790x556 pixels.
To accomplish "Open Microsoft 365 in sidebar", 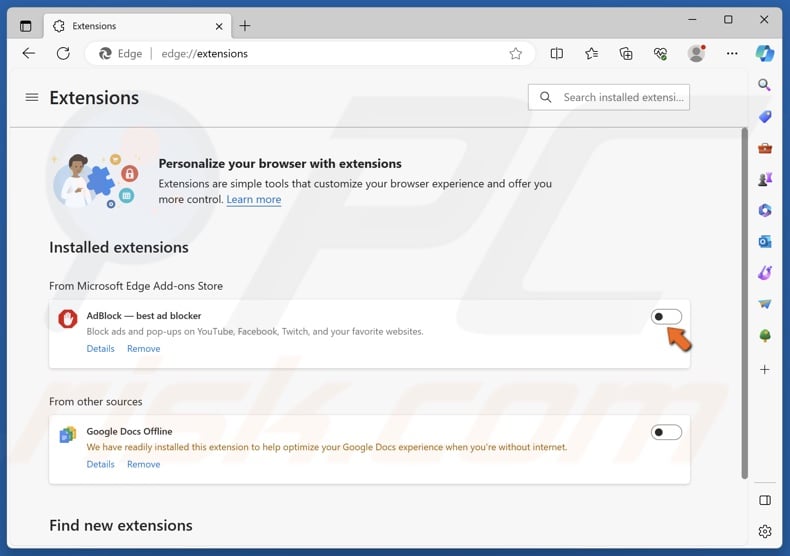I will pyautogui.click(x=765, y=210).
